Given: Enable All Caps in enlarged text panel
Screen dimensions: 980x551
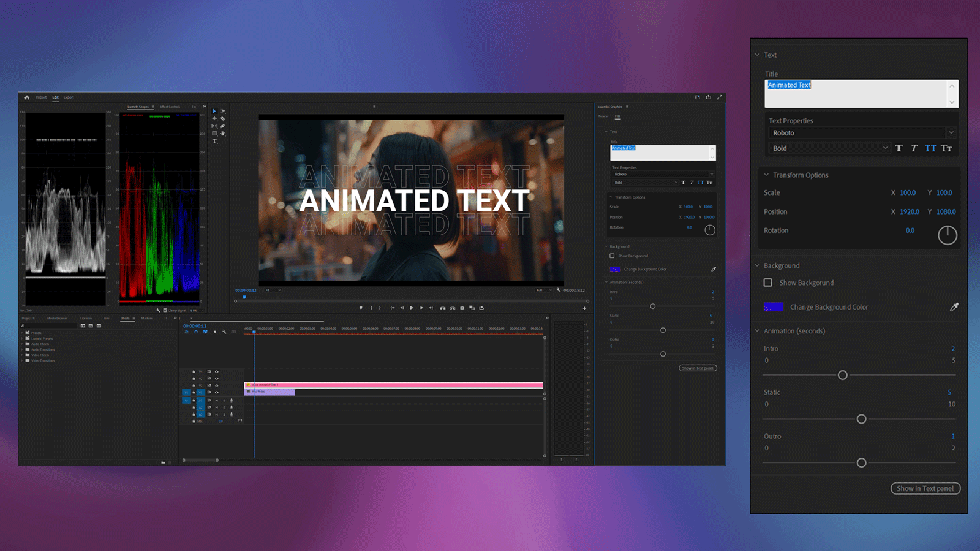Looking at the screenshot, I should (x=930, y=148).
